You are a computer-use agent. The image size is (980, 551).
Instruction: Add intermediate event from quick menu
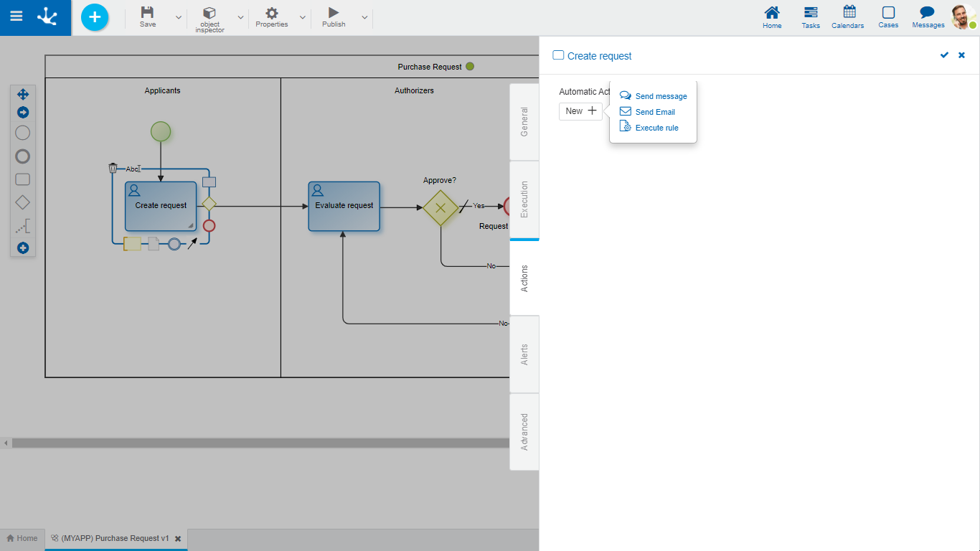174,245
